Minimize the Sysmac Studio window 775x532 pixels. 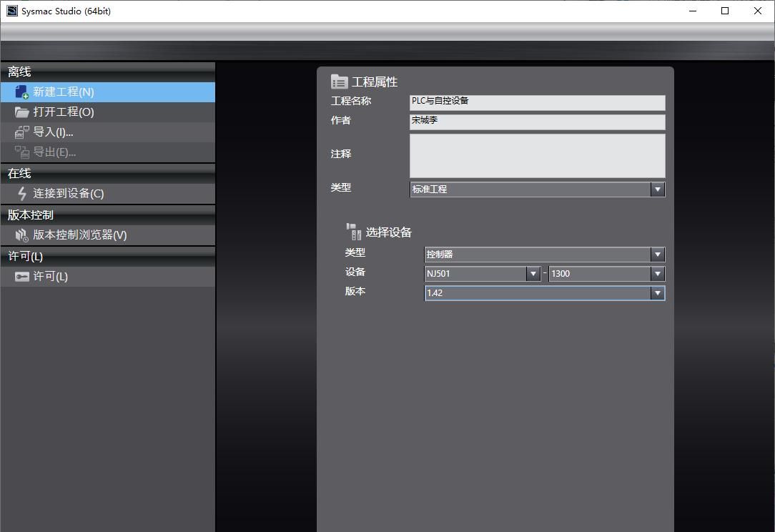(x=693, y=11)
